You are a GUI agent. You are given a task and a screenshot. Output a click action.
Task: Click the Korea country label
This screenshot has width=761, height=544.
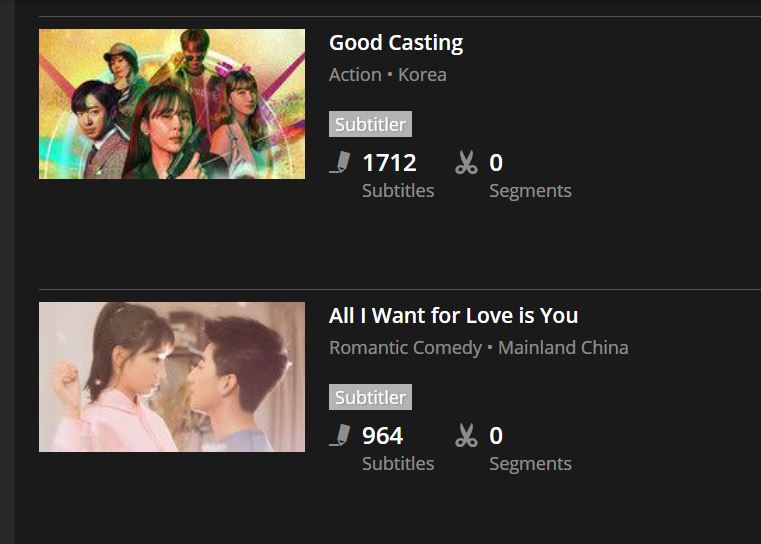point(422,75)
